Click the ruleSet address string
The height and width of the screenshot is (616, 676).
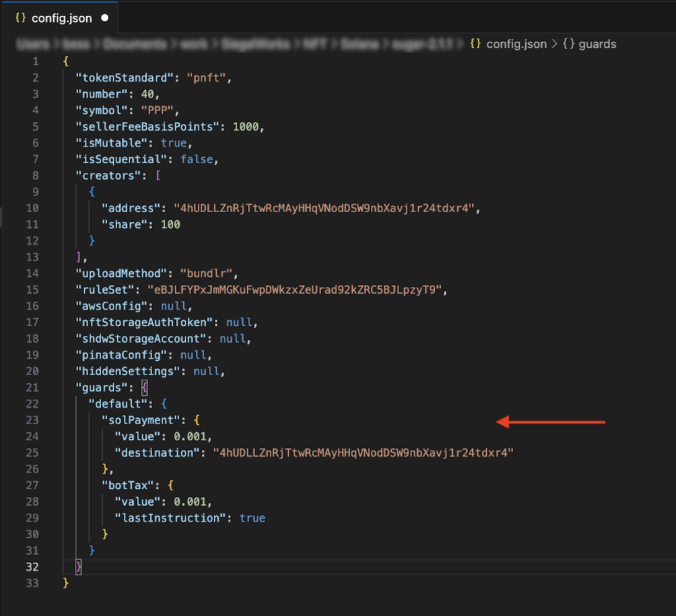tap(294, 290)
